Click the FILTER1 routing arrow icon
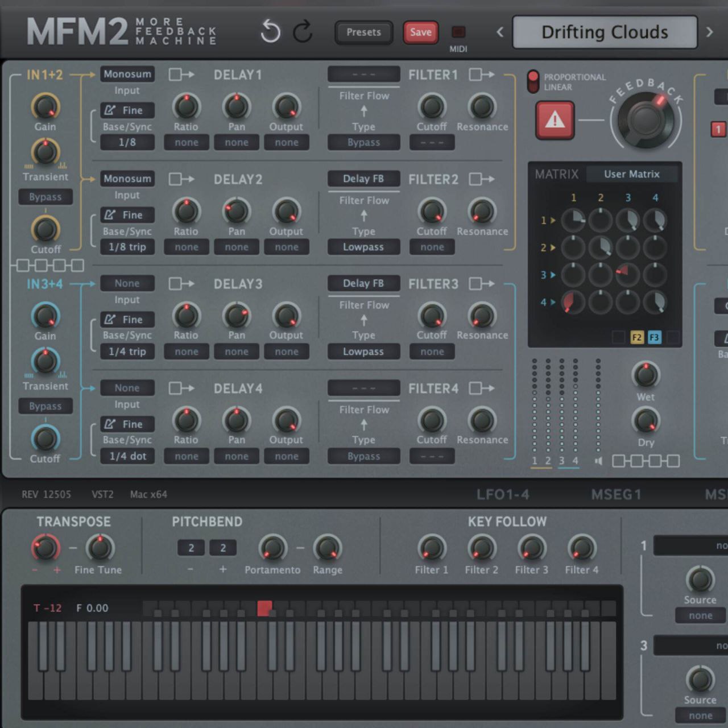 coord(482,75)
